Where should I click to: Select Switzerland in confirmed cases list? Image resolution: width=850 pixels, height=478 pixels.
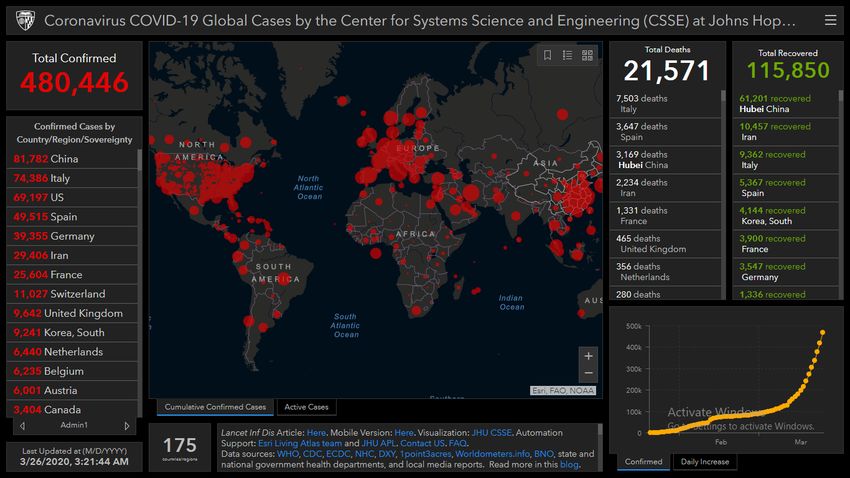[x=72, y=294]
